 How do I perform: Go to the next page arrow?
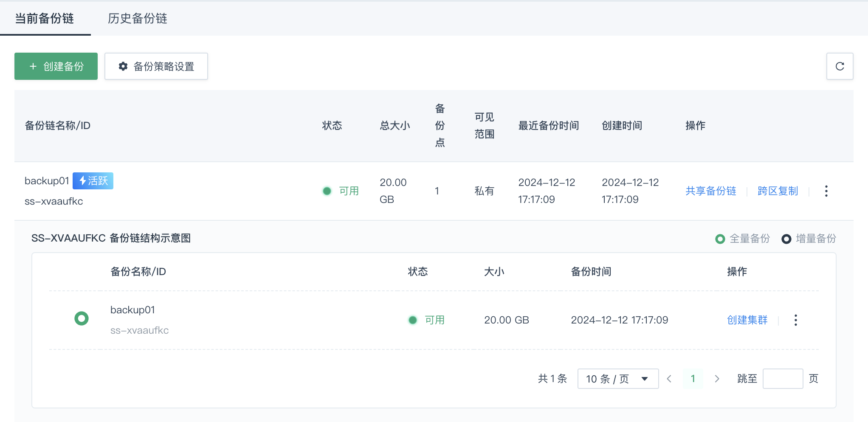[717, 379]
